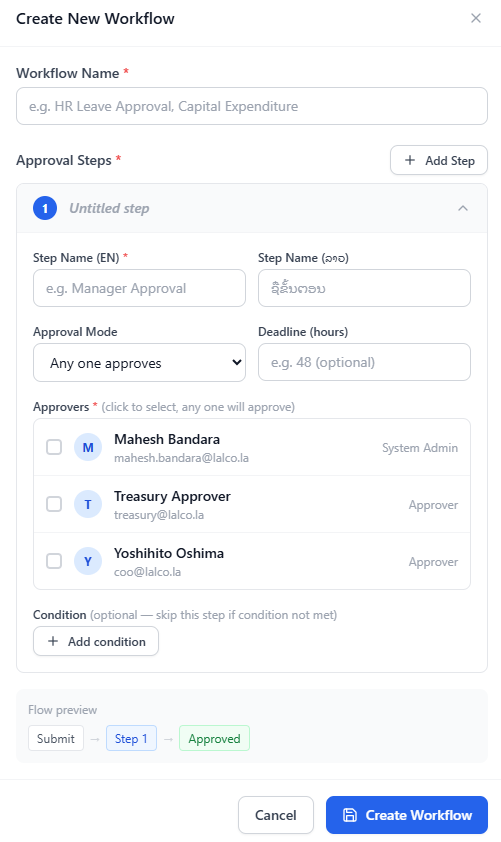Click the Submit node in Flow preview
This screenshot has width=501, height=842.
point(56,738)
